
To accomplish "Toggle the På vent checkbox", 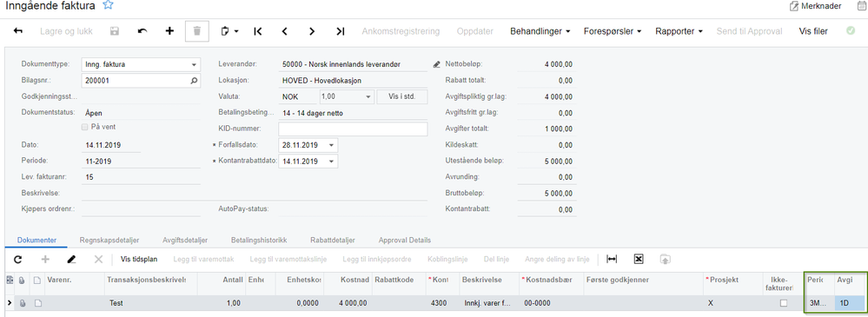I will [84, 127].
